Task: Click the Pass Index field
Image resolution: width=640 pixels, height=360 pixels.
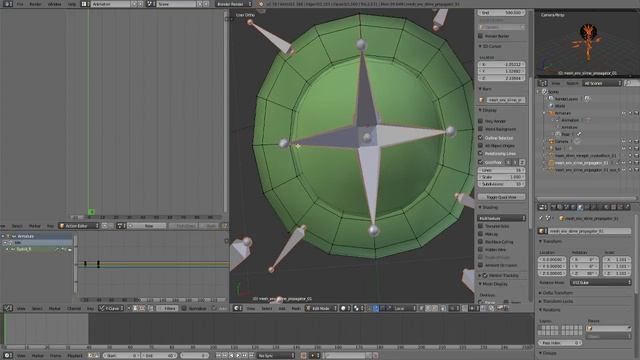Action: click(x=560, y=343)
